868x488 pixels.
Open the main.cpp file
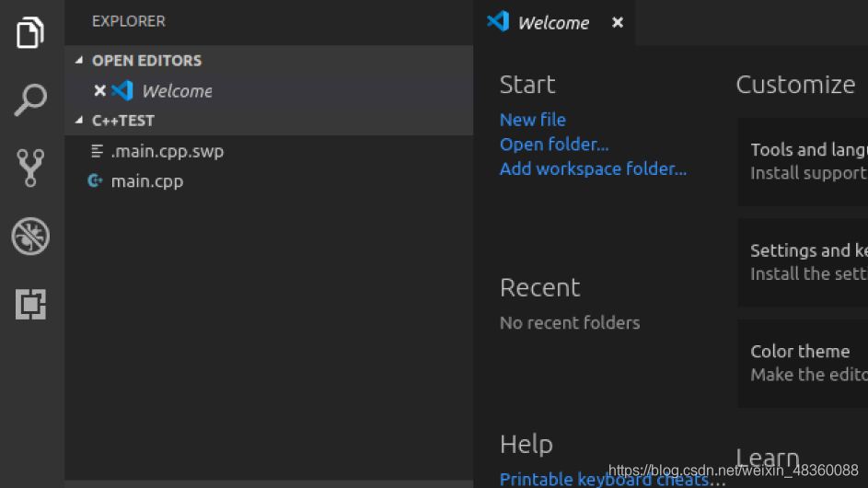pos(269,180)
